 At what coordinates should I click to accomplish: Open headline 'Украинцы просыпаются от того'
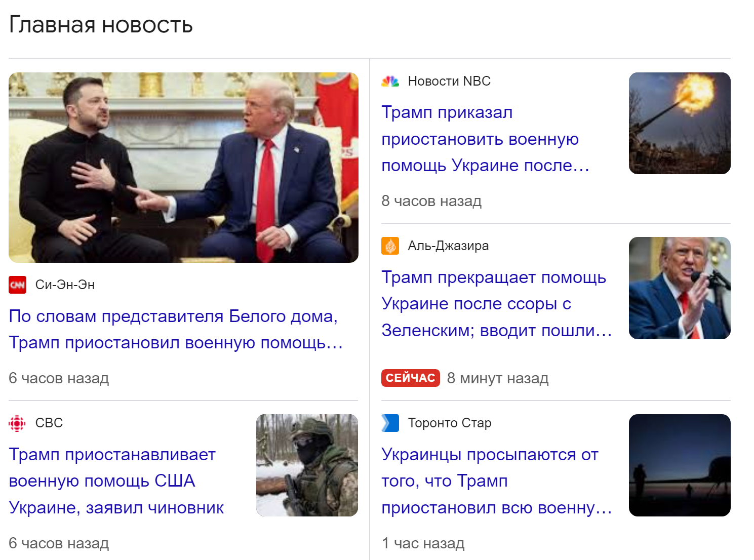click(x=496, y=481)
